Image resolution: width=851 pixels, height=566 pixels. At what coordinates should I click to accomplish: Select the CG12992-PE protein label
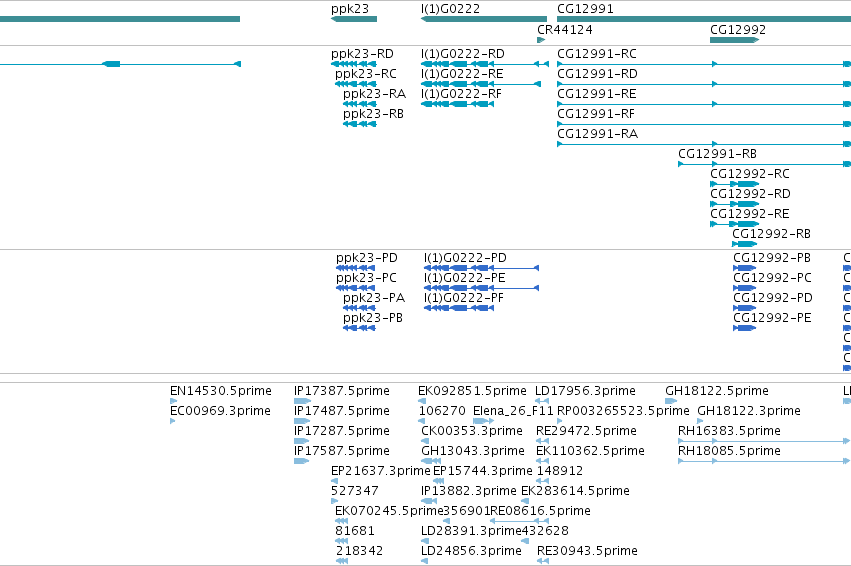click(x=772, y=318)
